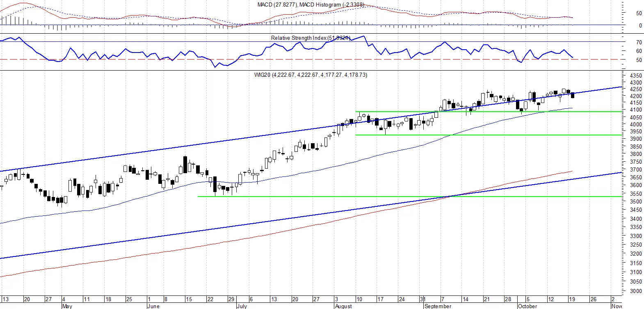The height and width of the screenshot is (309, 644).
Task: Click the 3500 price level on the right axis
Action: (x=636, y=201)
